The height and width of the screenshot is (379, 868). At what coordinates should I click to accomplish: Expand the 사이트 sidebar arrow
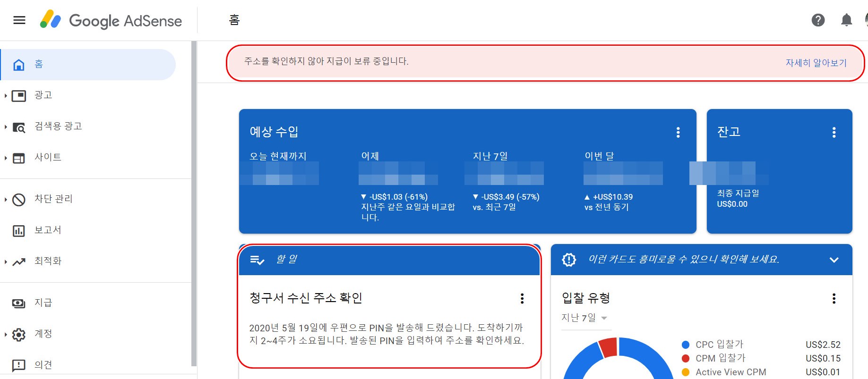coord(6,158)
